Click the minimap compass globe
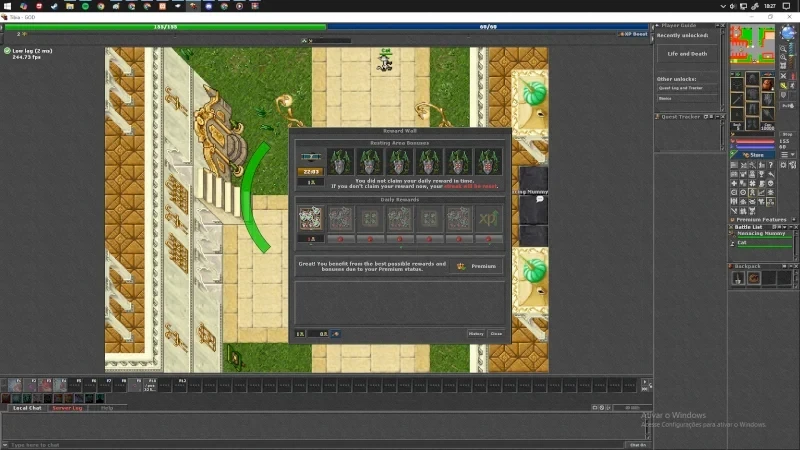Image resolution: width=800 pixels, height=450 pixels. 788,32
